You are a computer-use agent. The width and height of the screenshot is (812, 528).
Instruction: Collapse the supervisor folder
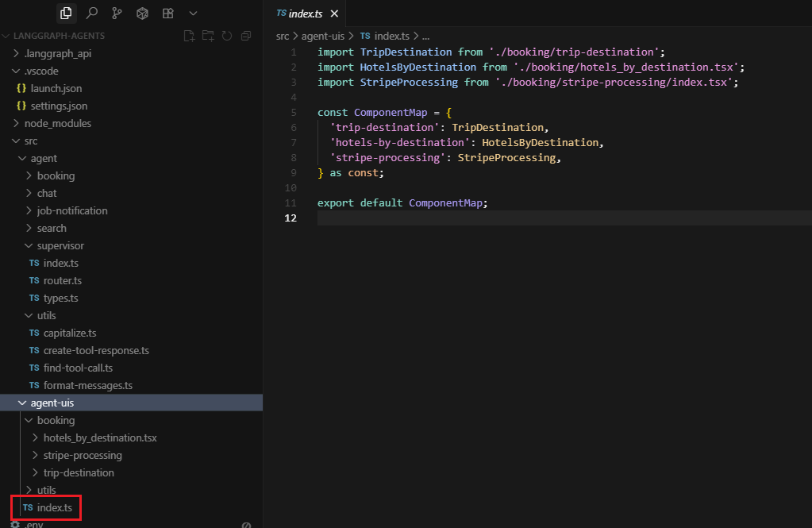coord(60,245)
